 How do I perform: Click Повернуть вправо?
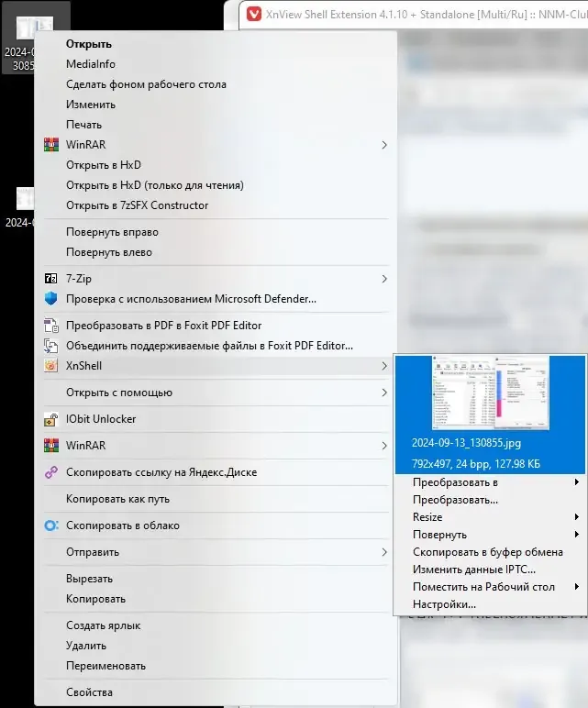point(216,232)
